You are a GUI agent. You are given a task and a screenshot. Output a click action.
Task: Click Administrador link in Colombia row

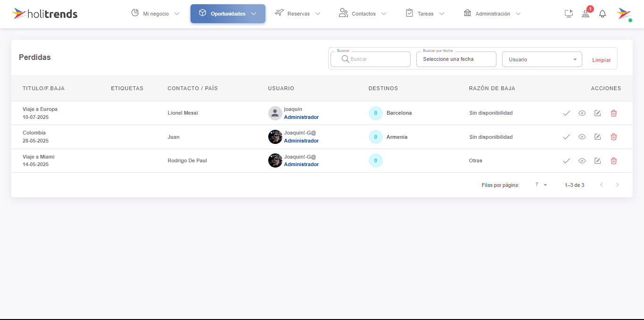[x=301, y=141]
